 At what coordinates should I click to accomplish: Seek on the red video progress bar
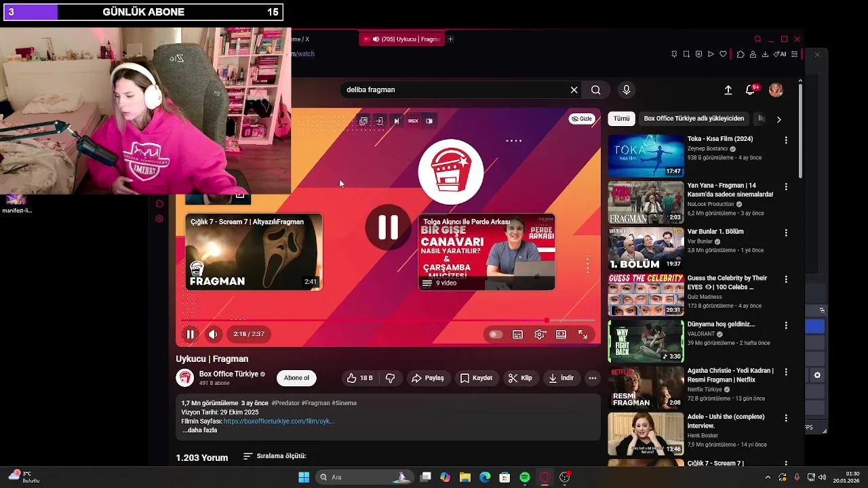pyautogui.click(x=388, y=321)
